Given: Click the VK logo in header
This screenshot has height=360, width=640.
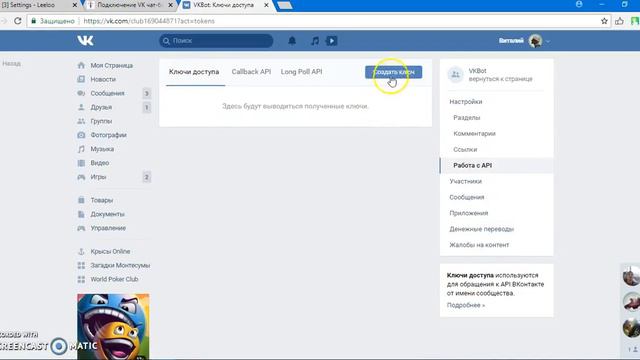Looking at the screenshot, I should coord(85,40).
